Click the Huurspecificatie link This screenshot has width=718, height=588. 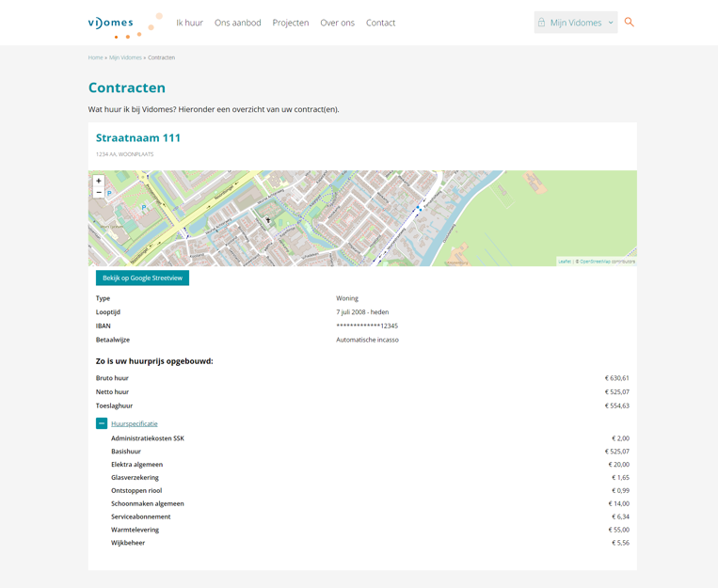click(135, 423)
